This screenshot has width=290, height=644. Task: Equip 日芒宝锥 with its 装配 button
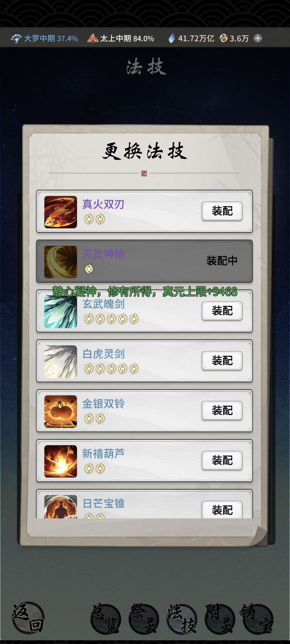click(x=222, y=510)
